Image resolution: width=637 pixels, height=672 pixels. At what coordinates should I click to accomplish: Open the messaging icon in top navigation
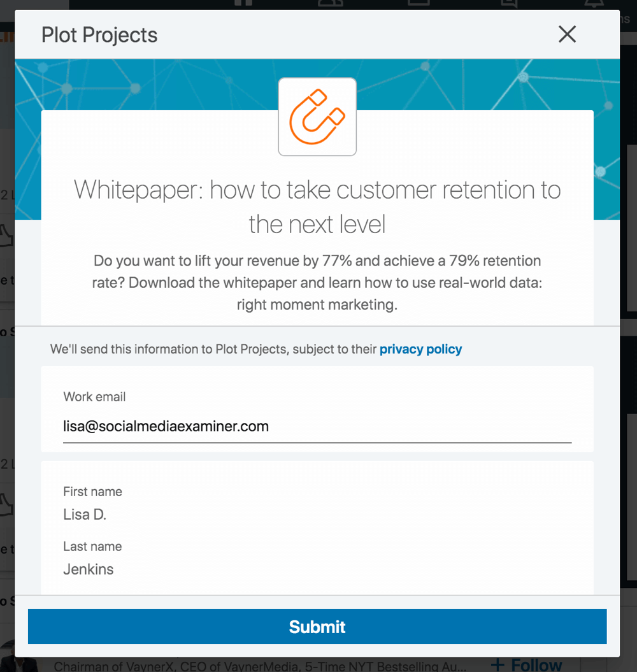pos(508,4)
